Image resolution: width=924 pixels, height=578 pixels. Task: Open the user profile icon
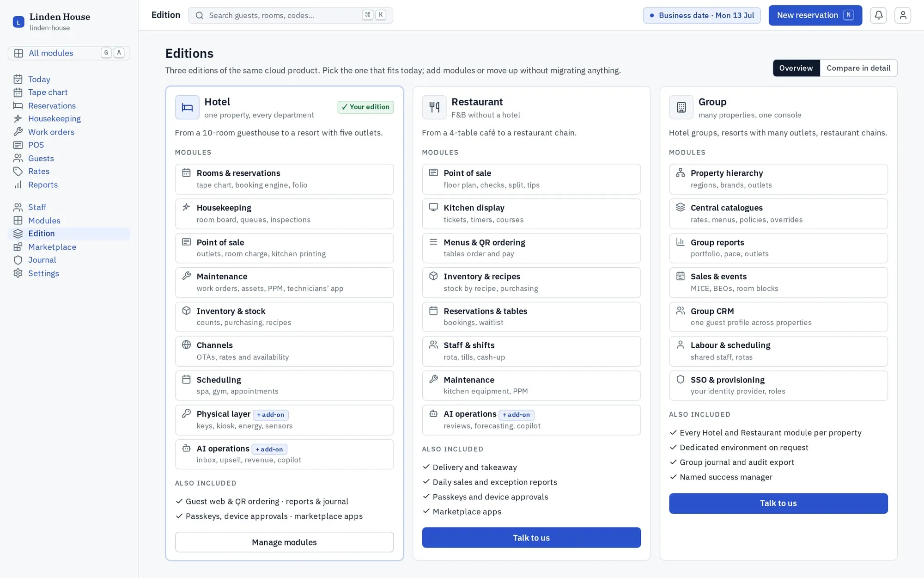(x=903, y=15)
